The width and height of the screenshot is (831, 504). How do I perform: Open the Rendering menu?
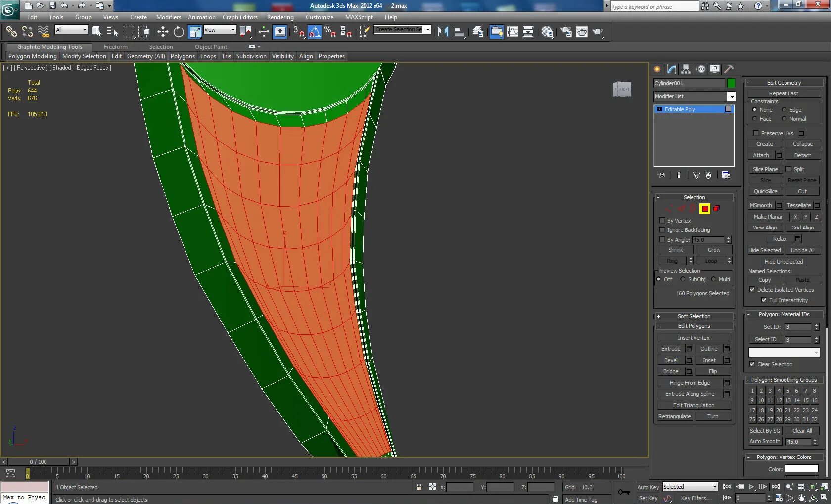click(x=280, y=17)
